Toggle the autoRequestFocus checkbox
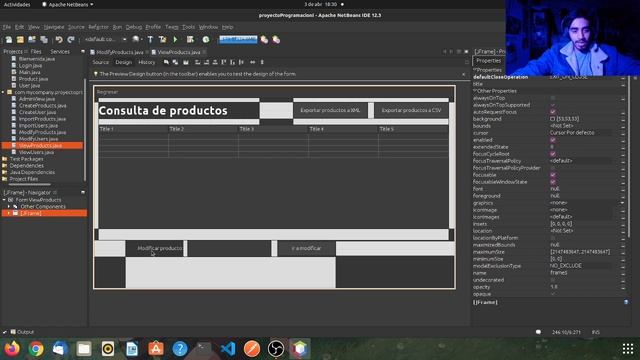 [x=553, y=112]
